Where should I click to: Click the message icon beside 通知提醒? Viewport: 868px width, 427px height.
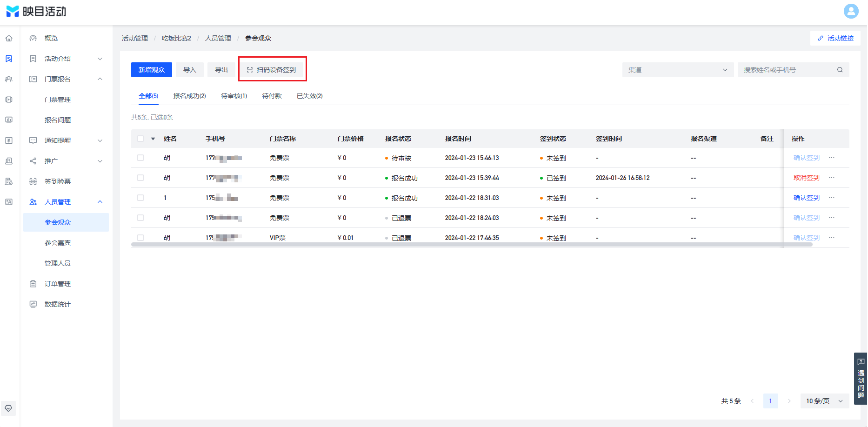tap(33, 140)
